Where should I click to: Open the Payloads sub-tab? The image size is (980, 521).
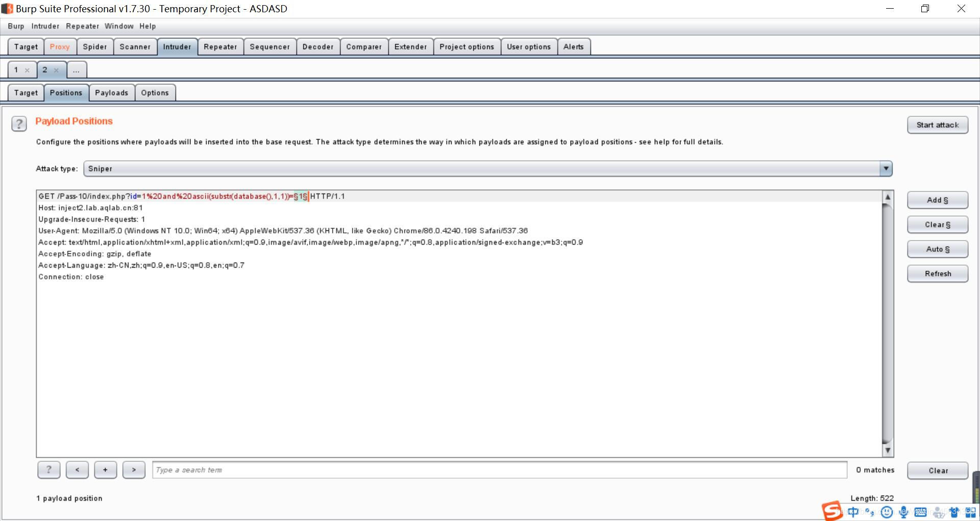tap(112, 92)
